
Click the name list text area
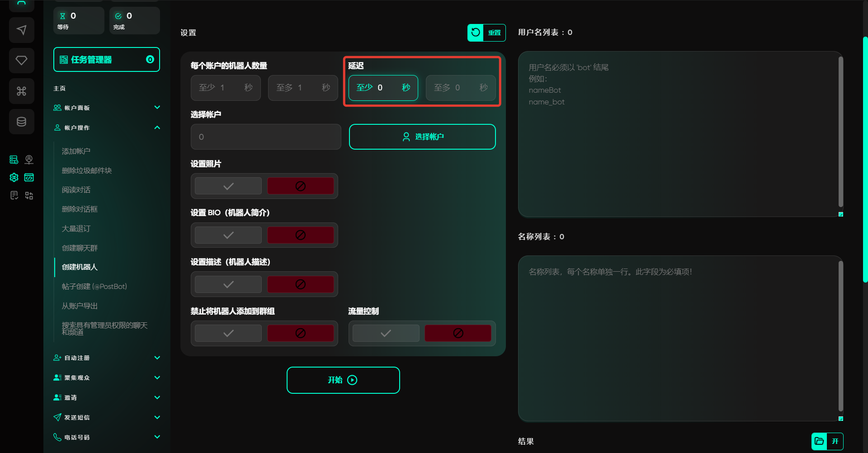pos(678,338)
